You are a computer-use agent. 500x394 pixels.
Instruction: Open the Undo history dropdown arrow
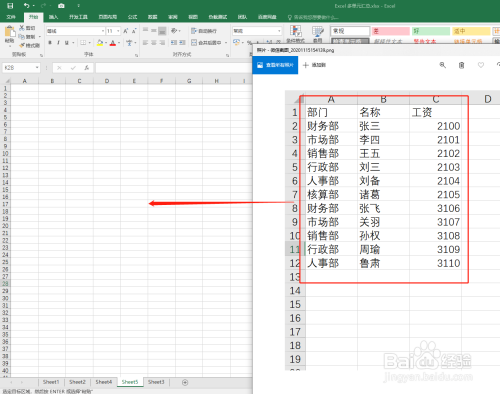(x=34, y=6)
